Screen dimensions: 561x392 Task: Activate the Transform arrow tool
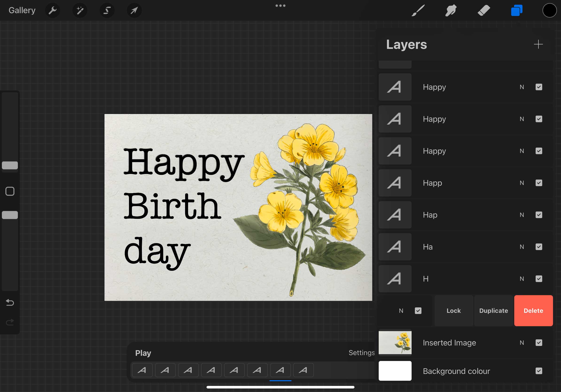[x=134, y=11]
